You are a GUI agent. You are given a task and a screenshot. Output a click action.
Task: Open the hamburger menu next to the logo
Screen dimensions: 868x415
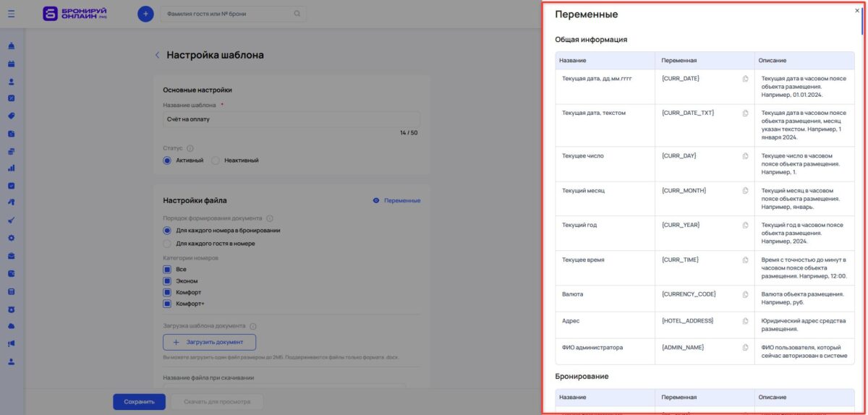11,13
